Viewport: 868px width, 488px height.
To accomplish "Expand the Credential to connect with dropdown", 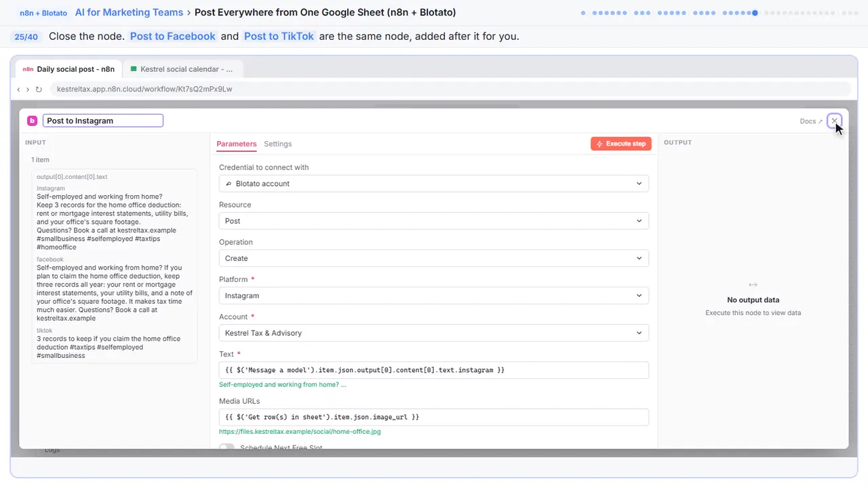I will [x=434, y=184].
